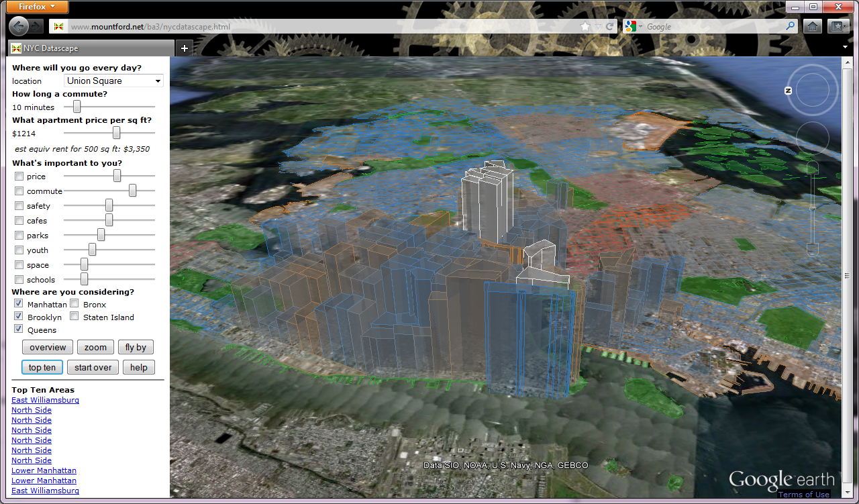Uncheck the Queens borough
Viewport: 859px width, 504px height.
click(x=19, y=330)
